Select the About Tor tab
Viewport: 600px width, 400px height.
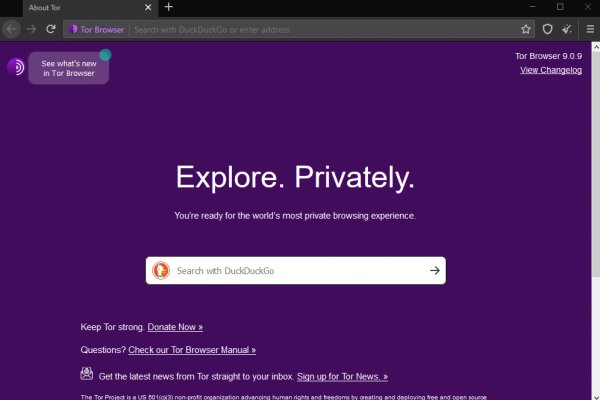click(x=70, y=7)
